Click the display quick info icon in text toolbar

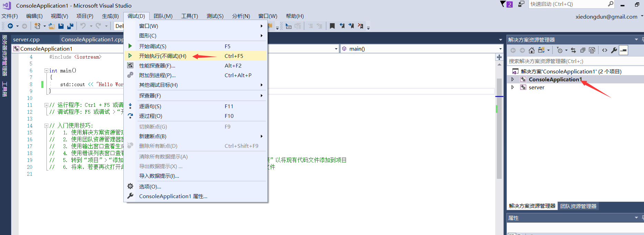coord(288,26)
